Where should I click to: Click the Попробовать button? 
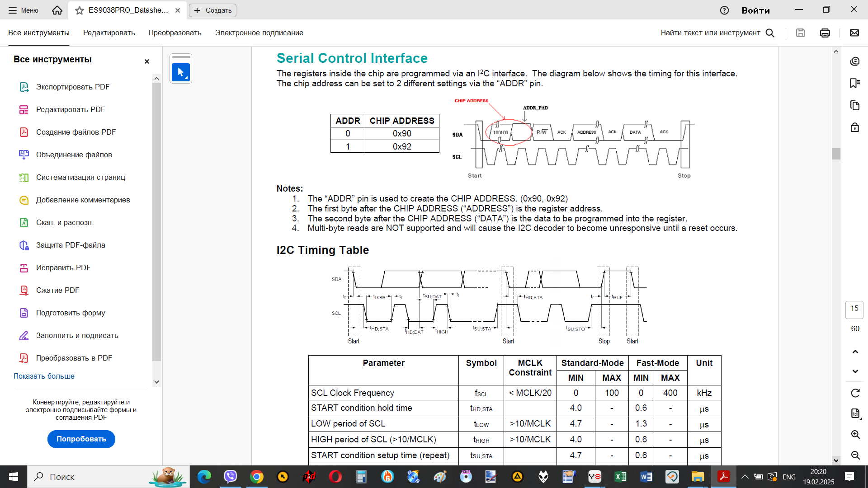pos(81,439)
